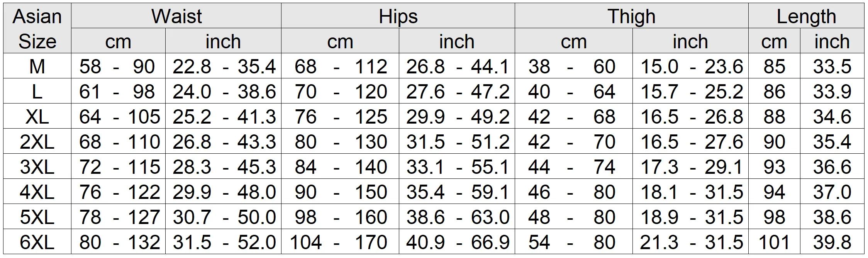868x258 pixels.
Task: Click the M waist inch cell 22.8 - 35.4
Action: coord(223,66)
